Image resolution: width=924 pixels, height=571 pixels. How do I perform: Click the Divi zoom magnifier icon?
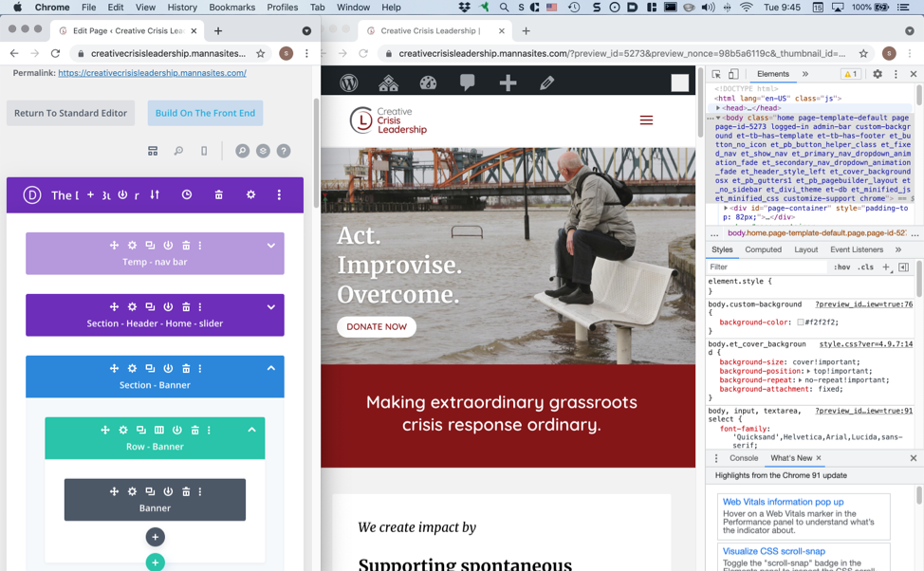coord(178,151)
